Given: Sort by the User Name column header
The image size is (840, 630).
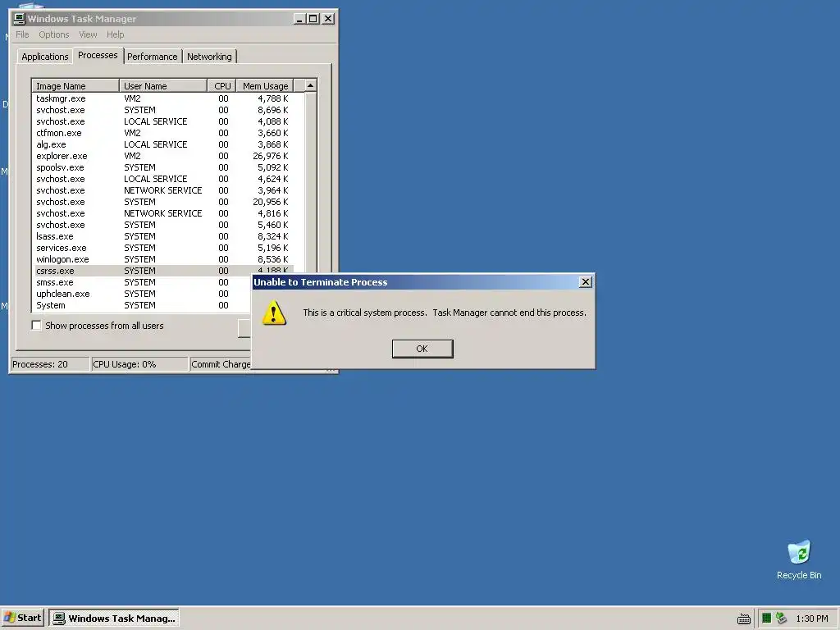Looking at the screenshot, I should coord(163,85).
